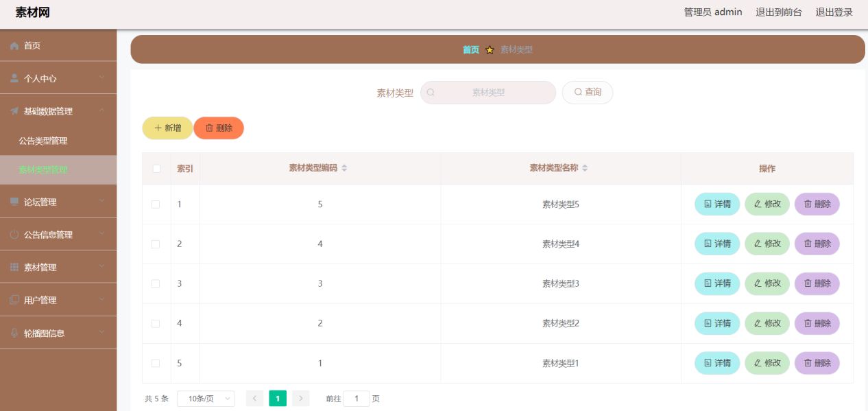Tick the checkbox for the 素材类型2 row
Screen dimensions: 868x411
click(156, 323)
